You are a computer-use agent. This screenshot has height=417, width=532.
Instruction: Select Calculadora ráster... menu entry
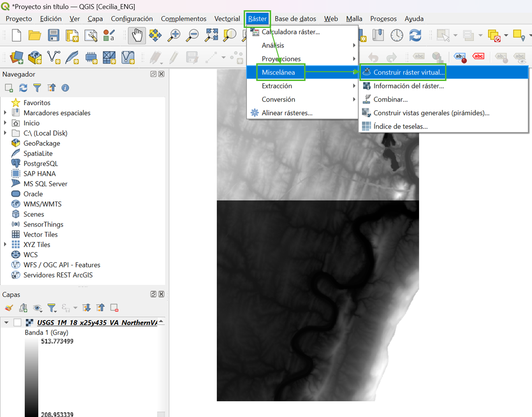coord(302,32)
